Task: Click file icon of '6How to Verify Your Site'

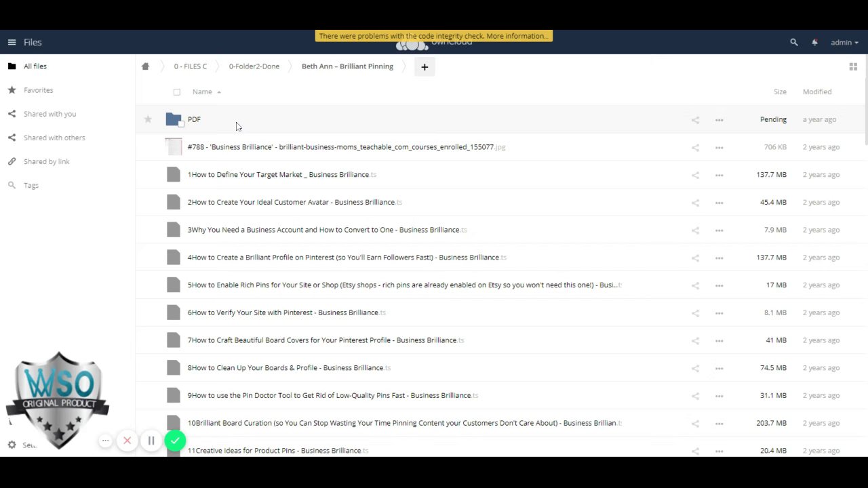Action: click(x=174, y=312)
